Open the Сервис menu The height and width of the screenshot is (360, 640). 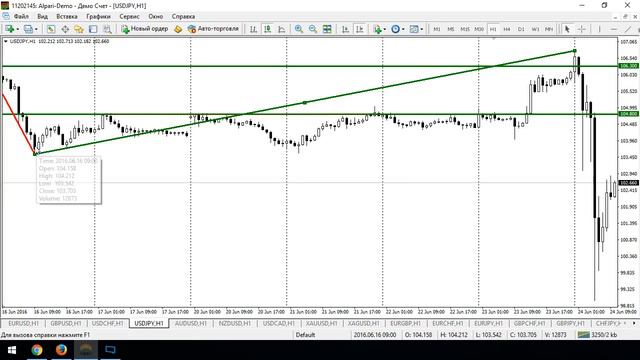coord(129,16)
